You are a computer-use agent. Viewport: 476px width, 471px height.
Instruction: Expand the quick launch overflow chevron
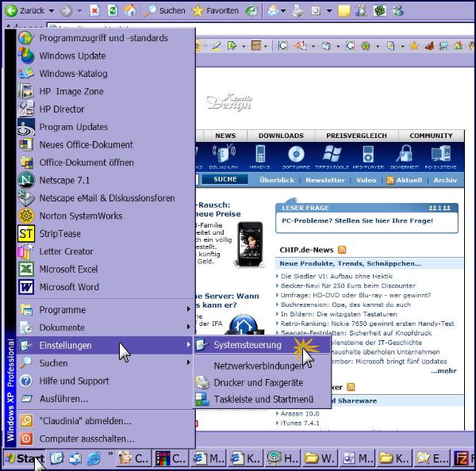point(110,454)
